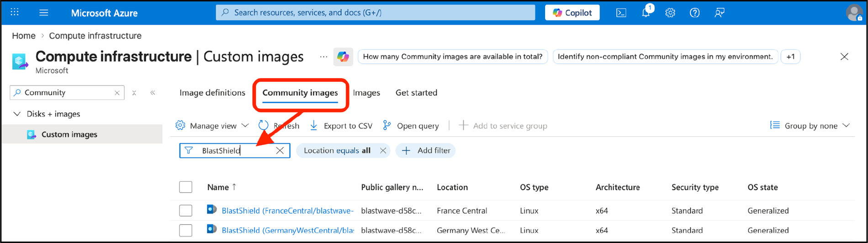Click Open query
Screen dimensions: 868x243
(x=411, y=125)
